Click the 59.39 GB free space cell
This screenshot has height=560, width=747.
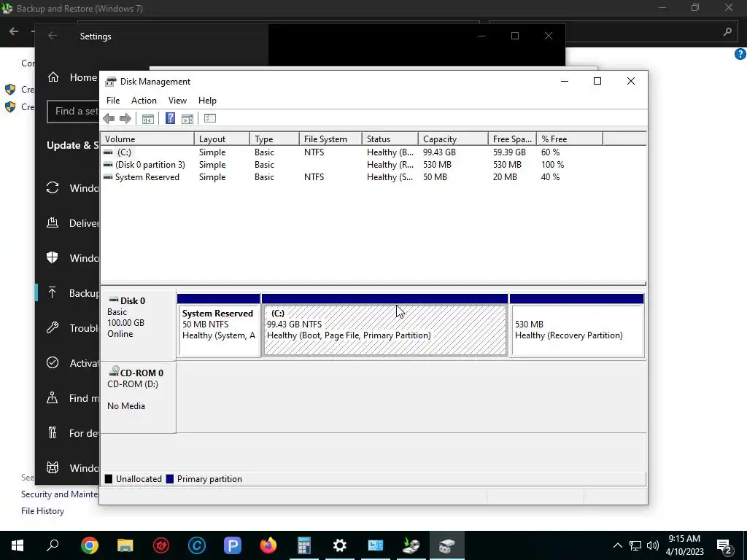(509, 152)
